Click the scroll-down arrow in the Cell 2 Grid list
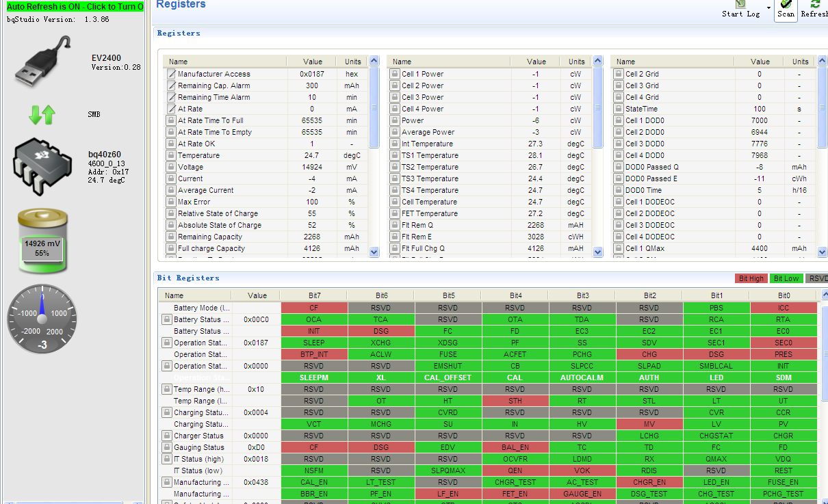 click(x=822, y=252)
